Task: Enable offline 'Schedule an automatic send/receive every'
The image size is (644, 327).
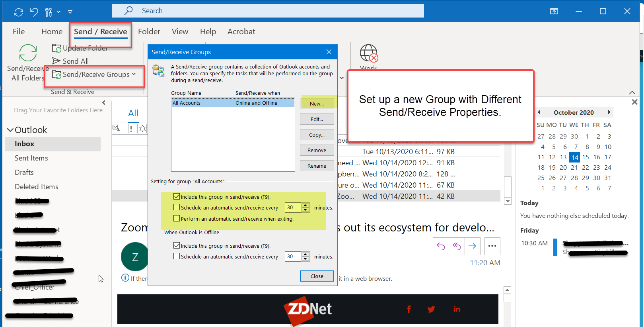Action: pos(177,256)
